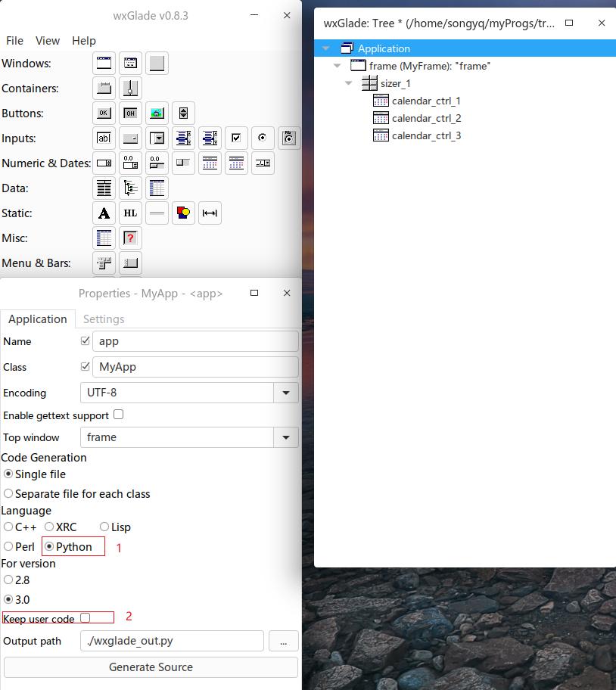Toggle the Class property checkbox
Viewport: 616px width, 690px height.
tap(86, 366)
